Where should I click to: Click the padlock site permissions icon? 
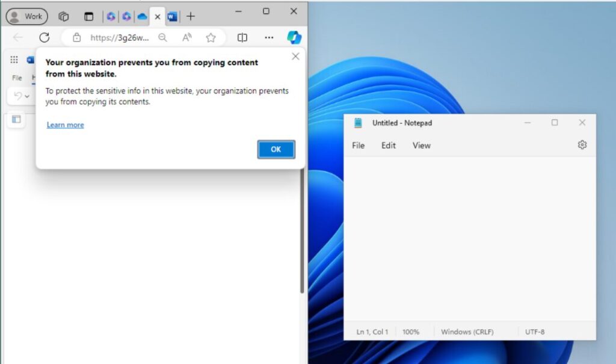click(x=76, y=37)
